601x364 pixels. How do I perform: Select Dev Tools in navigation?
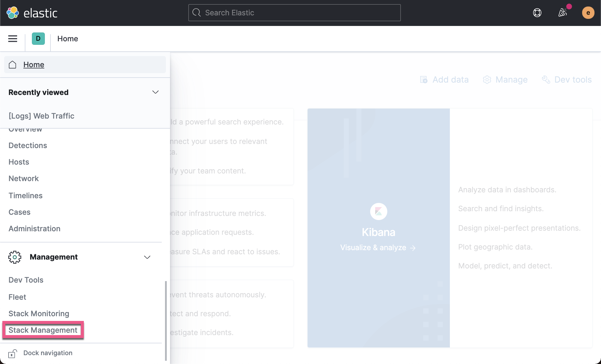click(x=26, y=280)
